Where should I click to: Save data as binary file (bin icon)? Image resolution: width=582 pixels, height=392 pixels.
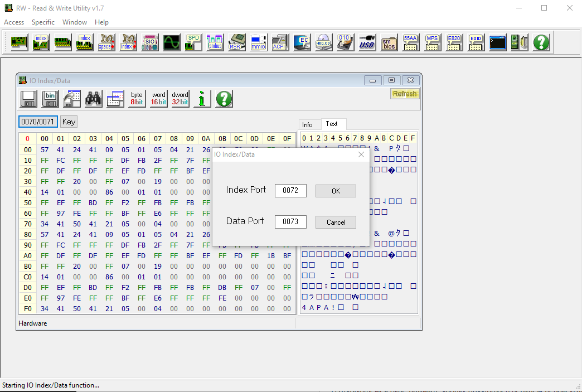click(51, 99)
